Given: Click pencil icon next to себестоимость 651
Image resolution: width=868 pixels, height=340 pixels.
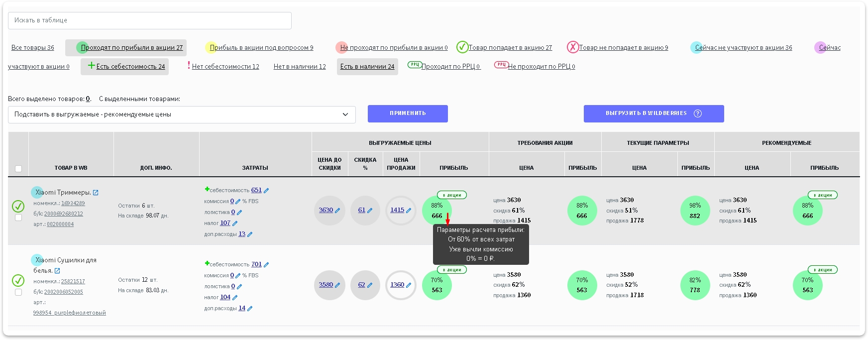Looking at the screenshot, I should [266, 191].
